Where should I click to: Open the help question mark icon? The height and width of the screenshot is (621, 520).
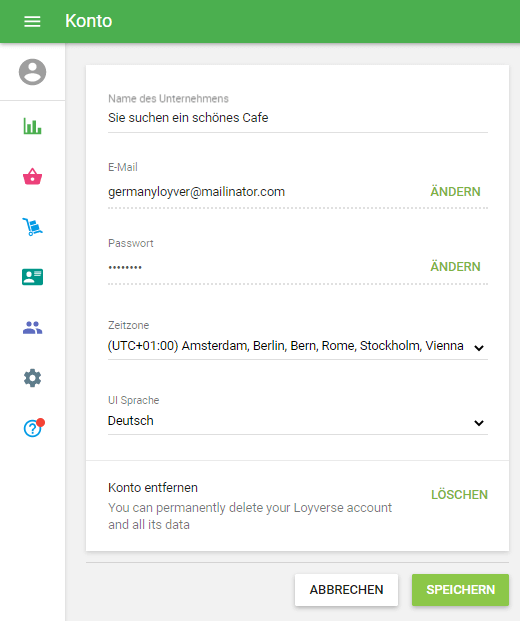pos(33,428)
